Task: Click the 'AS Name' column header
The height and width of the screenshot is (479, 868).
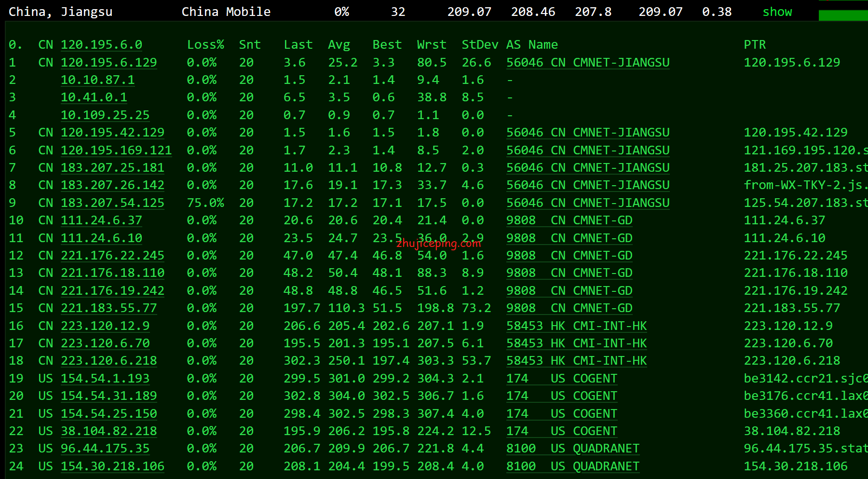Action: (x=532, y=45)
